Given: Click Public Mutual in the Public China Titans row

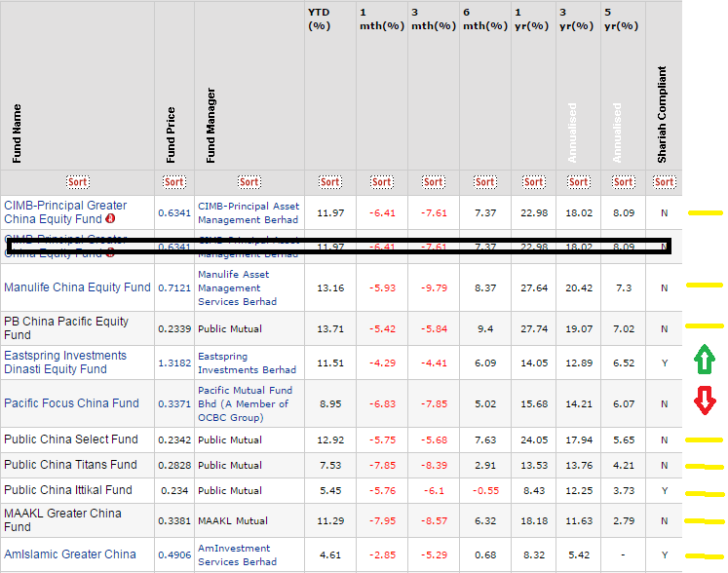Looking at the screenshot, I should (230, 465).
